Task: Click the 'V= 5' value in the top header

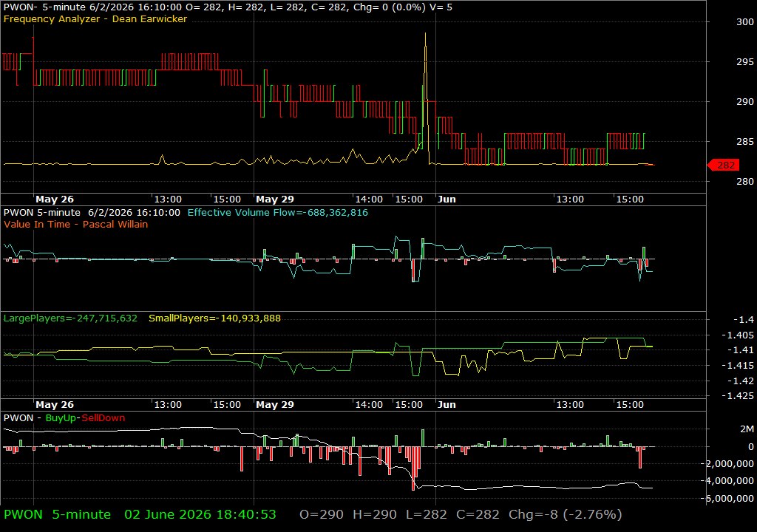Action: (440, 7)
